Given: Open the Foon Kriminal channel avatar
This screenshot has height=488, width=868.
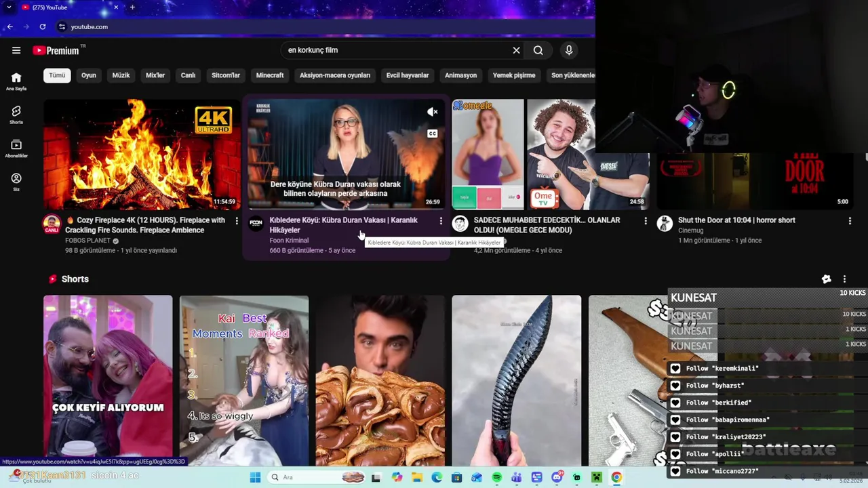Looking at the screenshot, I should click(256, 224).
